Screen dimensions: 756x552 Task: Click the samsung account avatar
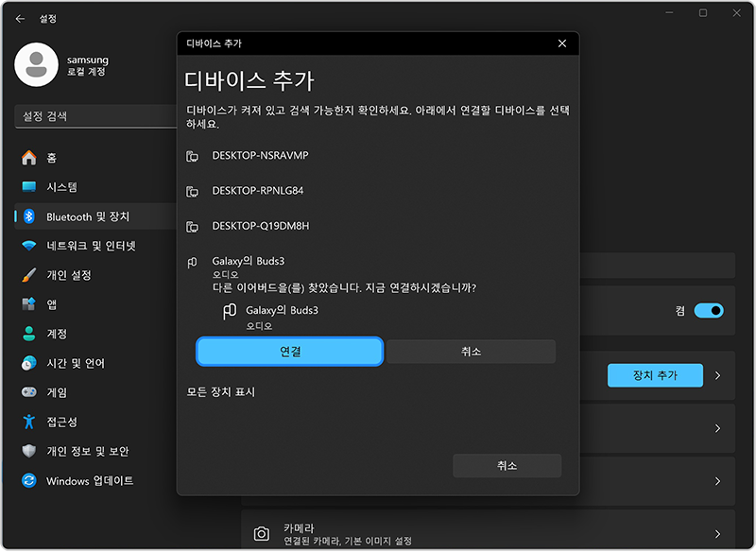pyautogui.click(x=36, y=64)
